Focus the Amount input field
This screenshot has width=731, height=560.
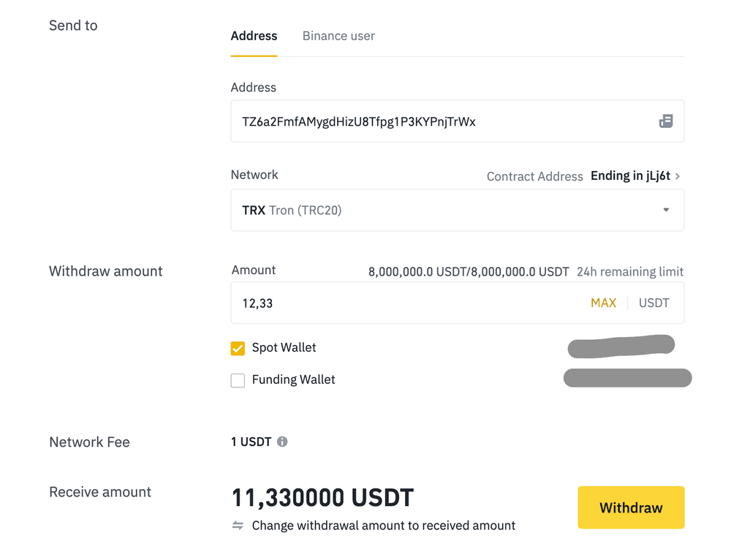402,303
